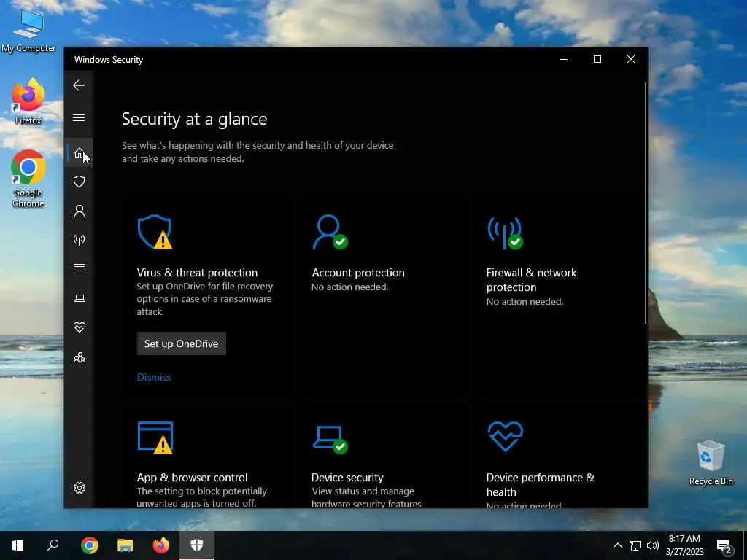Viewport: 747px width, 560px height.
Task: Click the App & browser control tile icon
Action: coord(155,437)
